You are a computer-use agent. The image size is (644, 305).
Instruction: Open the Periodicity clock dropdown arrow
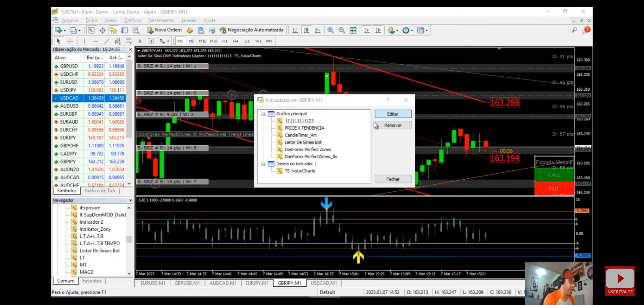coord(412,30)
